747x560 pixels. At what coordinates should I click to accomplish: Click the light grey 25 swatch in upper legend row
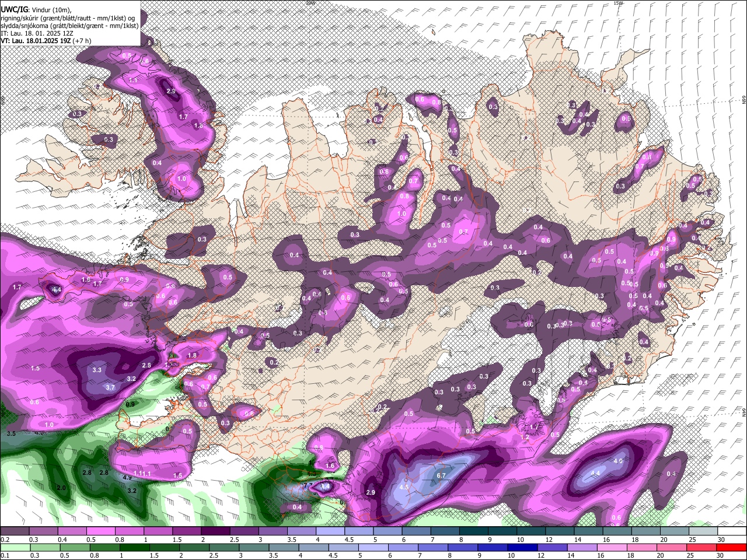tap(704, 531)
